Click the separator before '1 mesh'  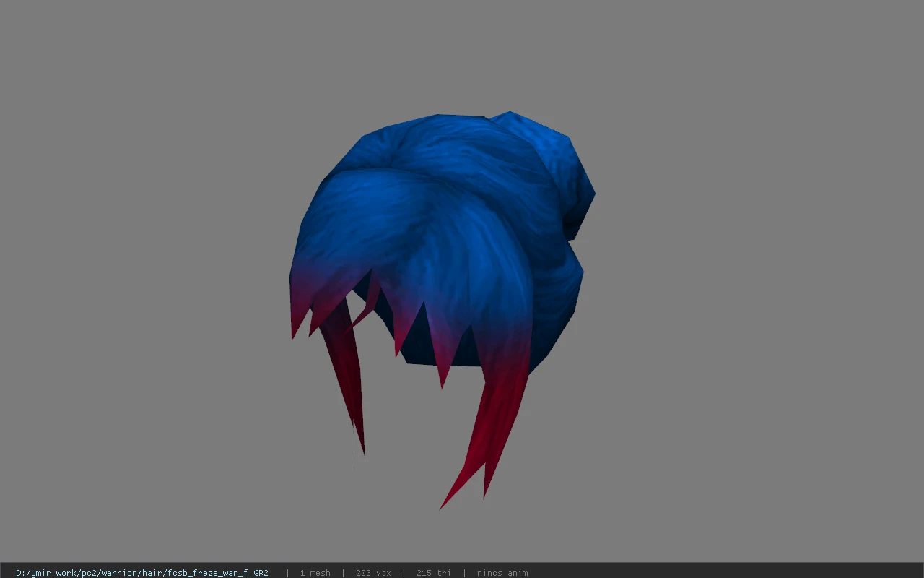coord(287,573)
